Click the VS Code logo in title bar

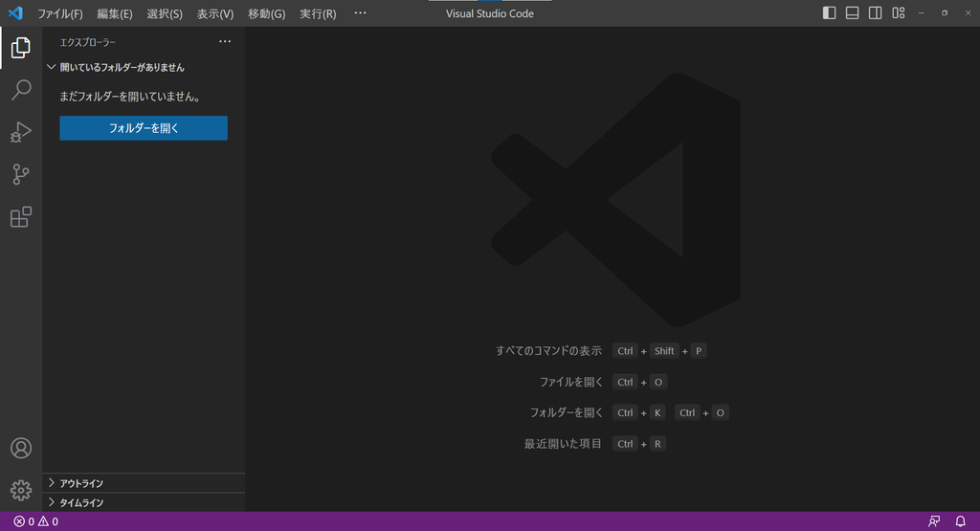point(15,13)
